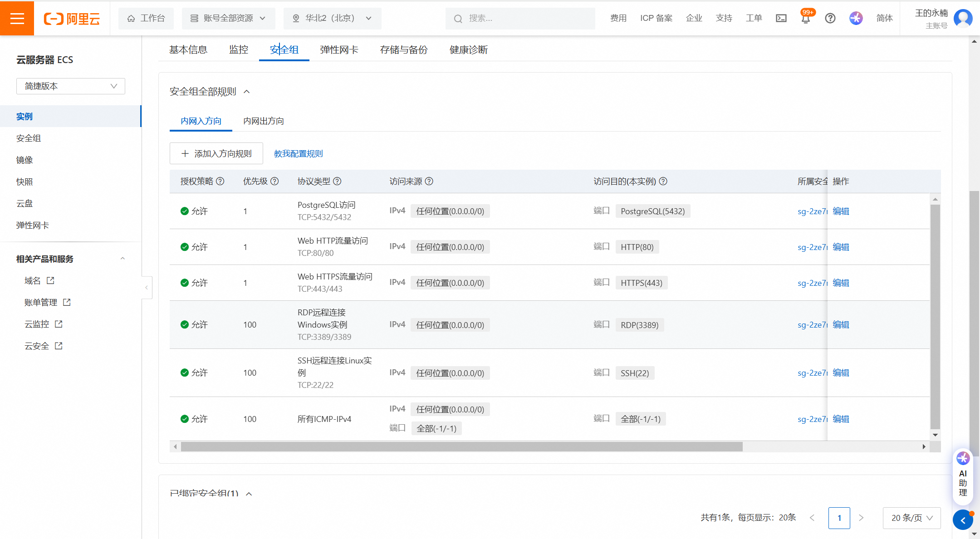Open 支持 menu
980x539 pixels.
[724, 18]
